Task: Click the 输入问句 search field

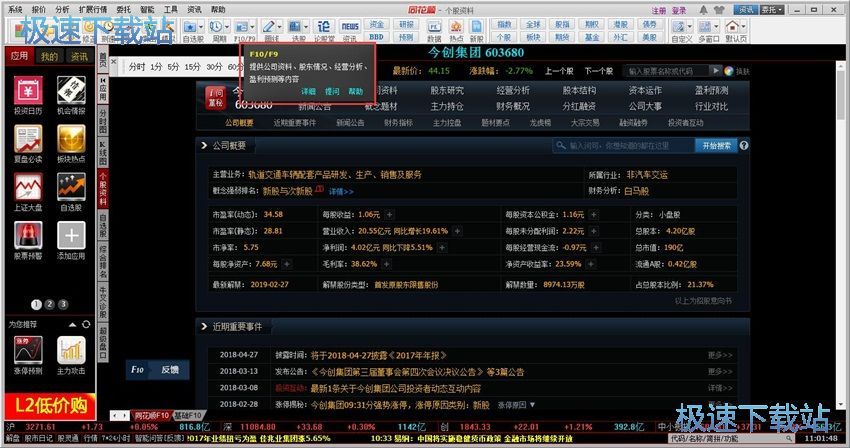Action: 624,145
